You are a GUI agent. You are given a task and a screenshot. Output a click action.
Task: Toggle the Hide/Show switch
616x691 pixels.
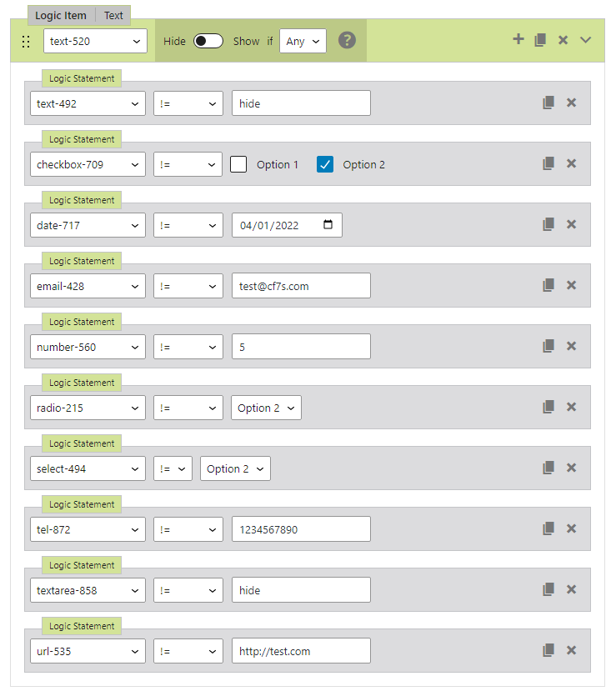[208, 41]
